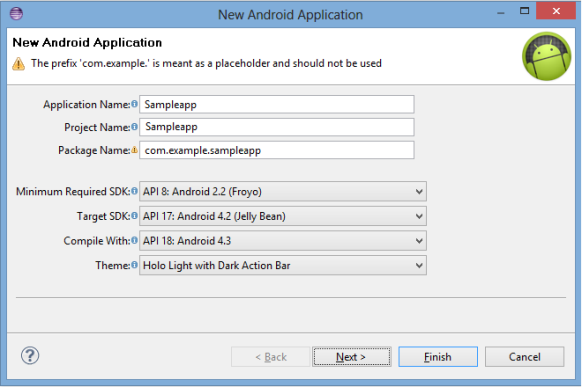Click the info icon beside Target SDK
This screenshot has height=387, width=582.
coord(134,216)
